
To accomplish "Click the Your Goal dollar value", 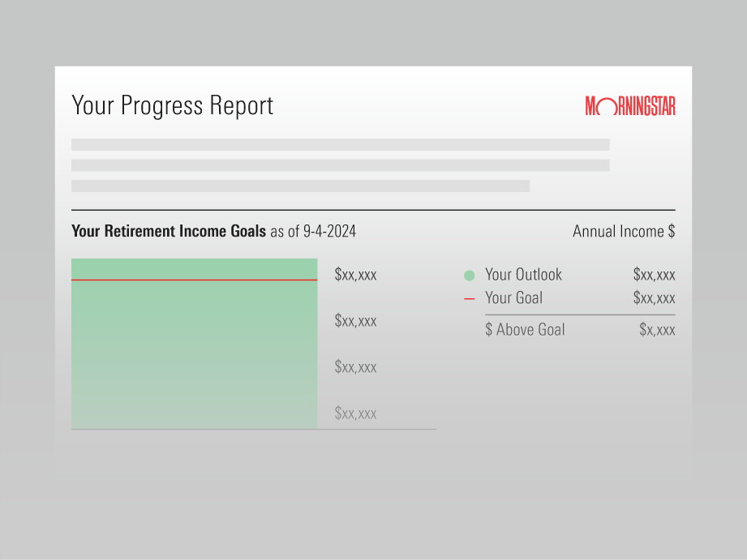I will click(654, 298).
